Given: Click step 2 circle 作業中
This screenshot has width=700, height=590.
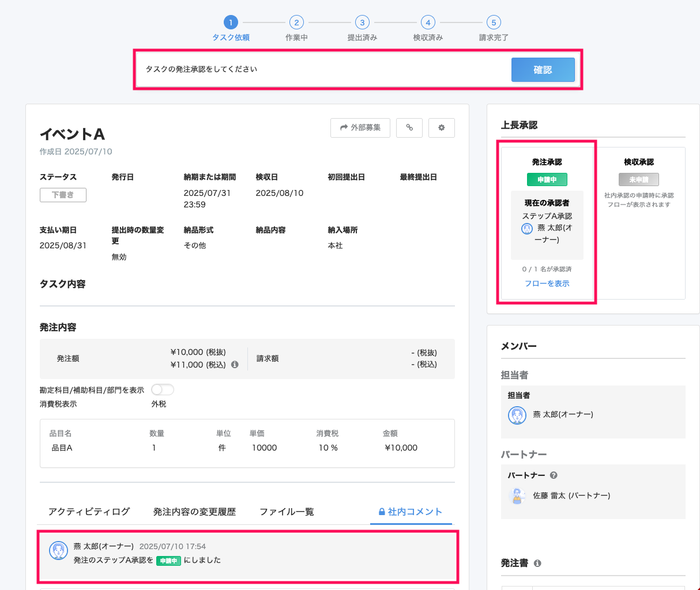Looking at the screenshot, I should 296,22.
